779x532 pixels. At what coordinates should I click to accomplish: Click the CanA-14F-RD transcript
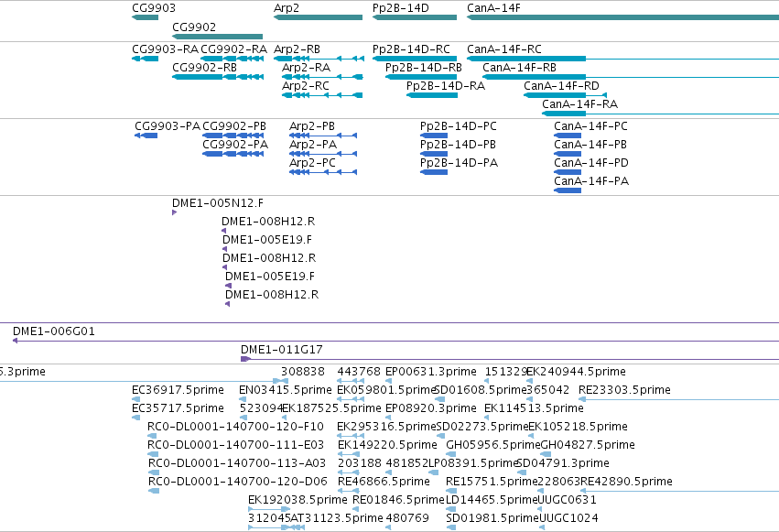[x=566, y=95]
